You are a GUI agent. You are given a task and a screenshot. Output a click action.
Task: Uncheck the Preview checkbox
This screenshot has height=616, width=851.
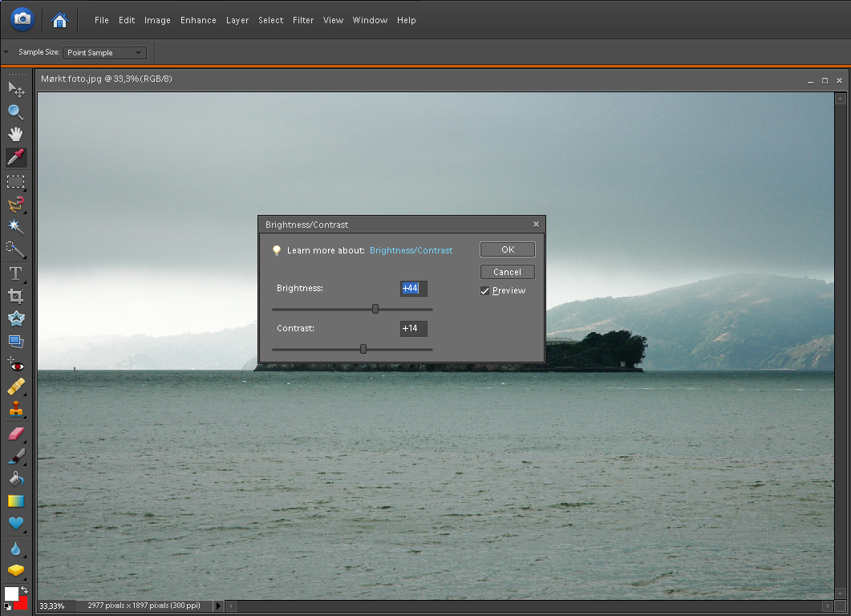(484, 291)
